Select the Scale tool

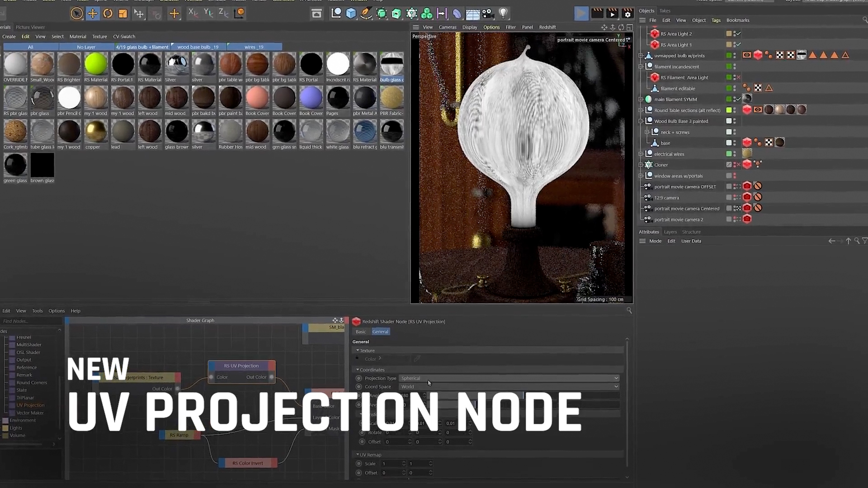[x=123, y=14]
